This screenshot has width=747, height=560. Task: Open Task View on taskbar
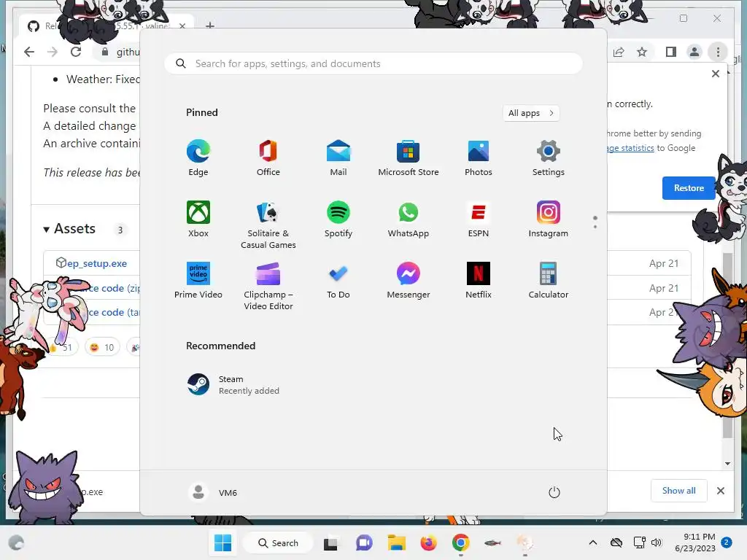point(330,542)
